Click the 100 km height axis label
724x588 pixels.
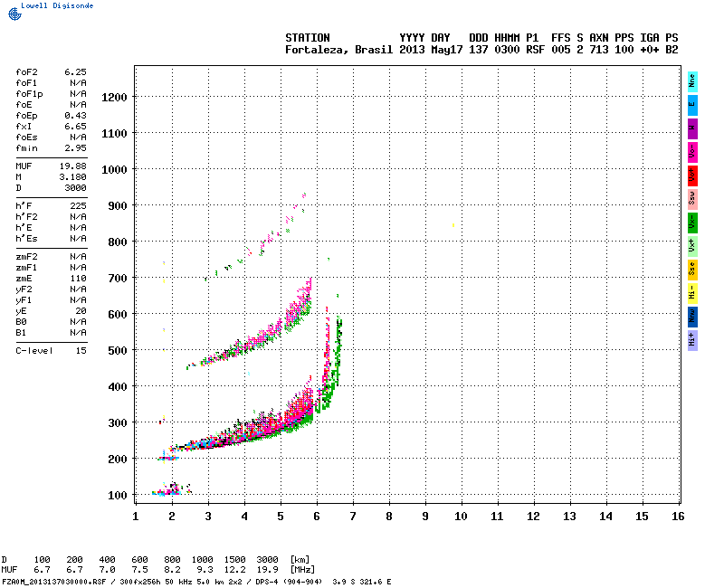pyautogui.click(x=118, y=495)
